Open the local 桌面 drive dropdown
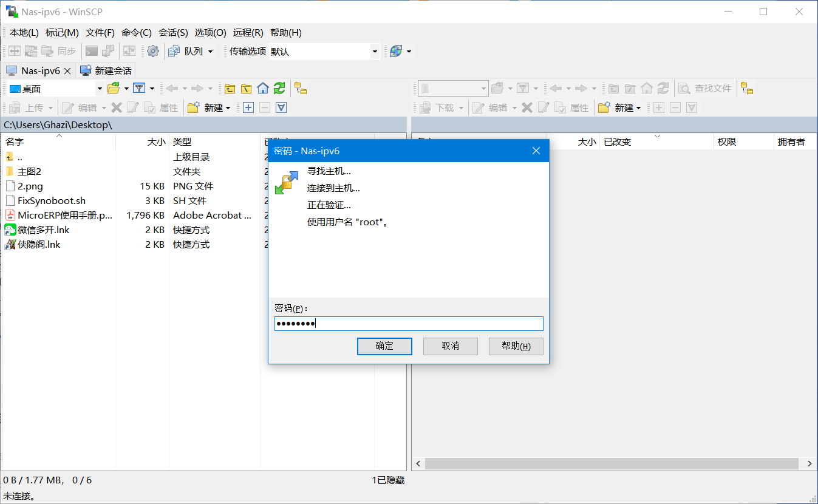 (100, 89)
